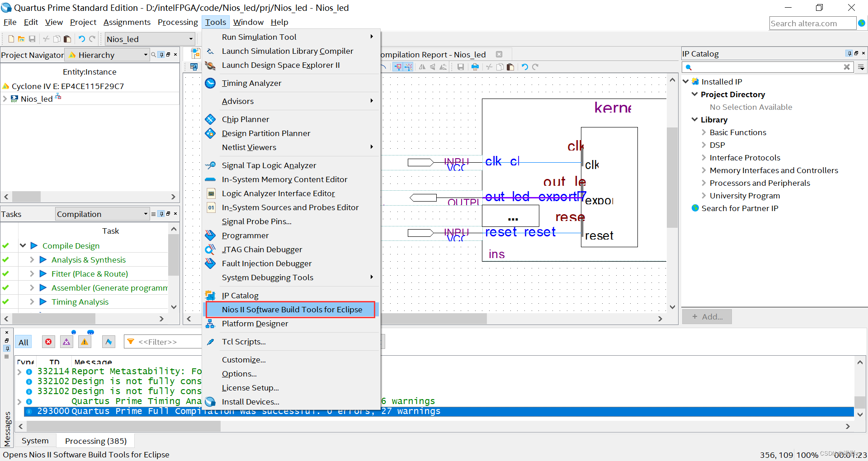Click the main toolbar Paste icon
Viewport: 868px width, 461px height.
(x=67, y=39)
